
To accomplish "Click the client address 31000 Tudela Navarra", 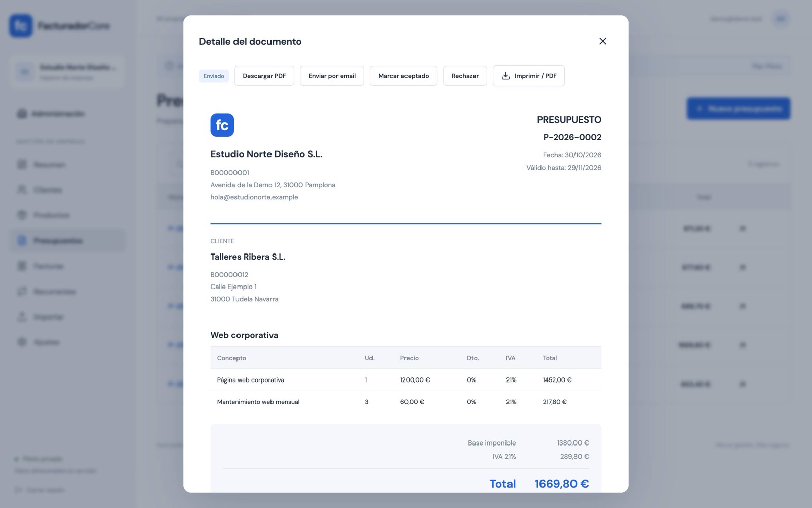I will pyautogui.click(x=244, y=299).
